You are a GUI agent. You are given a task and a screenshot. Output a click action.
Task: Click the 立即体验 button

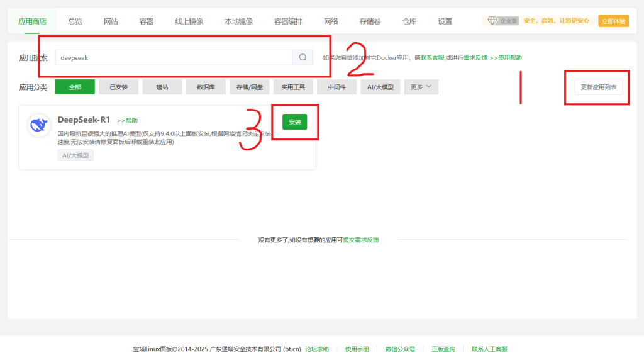tap(613, 21)
